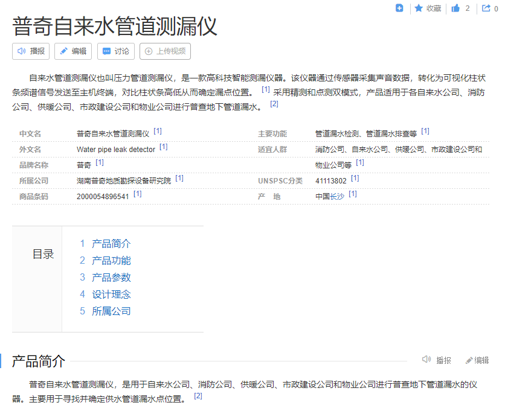The width and height of the screenshot is (505, 420).
Task: Open reference [2] after 供水管道漏水点位置
Action: click(198, 396)
